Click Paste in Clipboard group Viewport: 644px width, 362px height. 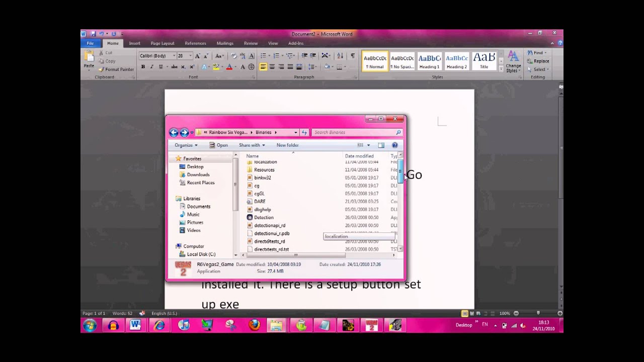89,60
